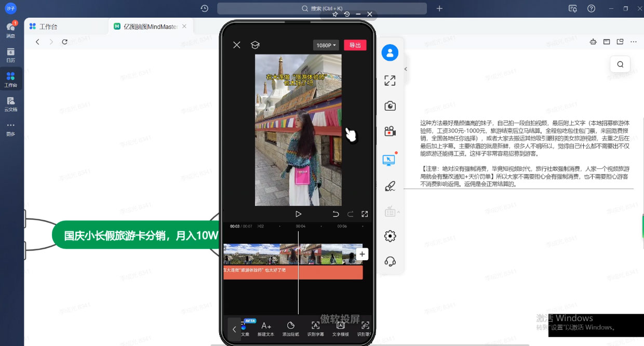Image resolution: width=644 pixels, height=346 pixels.
Task: Switch to the 工作台 browser tab
Action: click(x=48, y=26)
